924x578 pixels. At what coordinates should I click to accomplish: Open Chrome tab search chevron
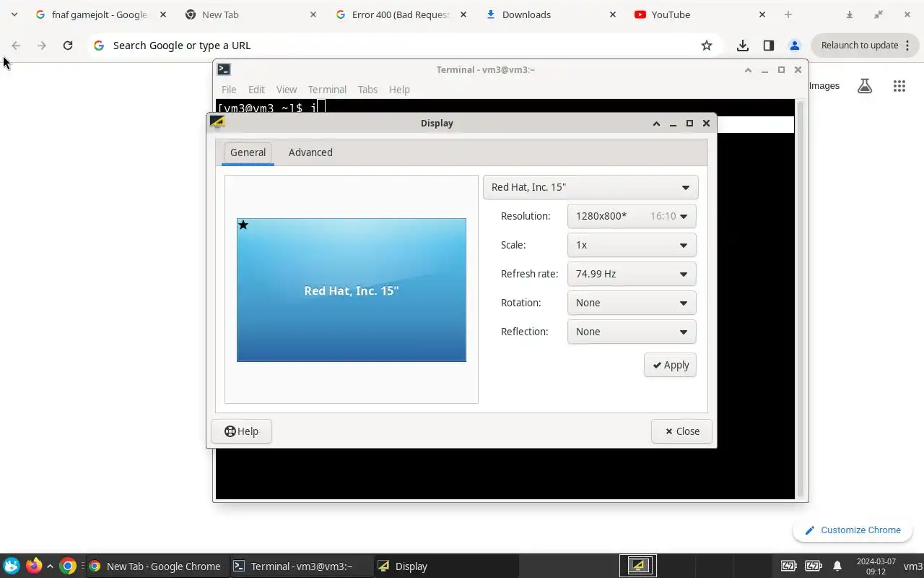(x=14, y=14)
